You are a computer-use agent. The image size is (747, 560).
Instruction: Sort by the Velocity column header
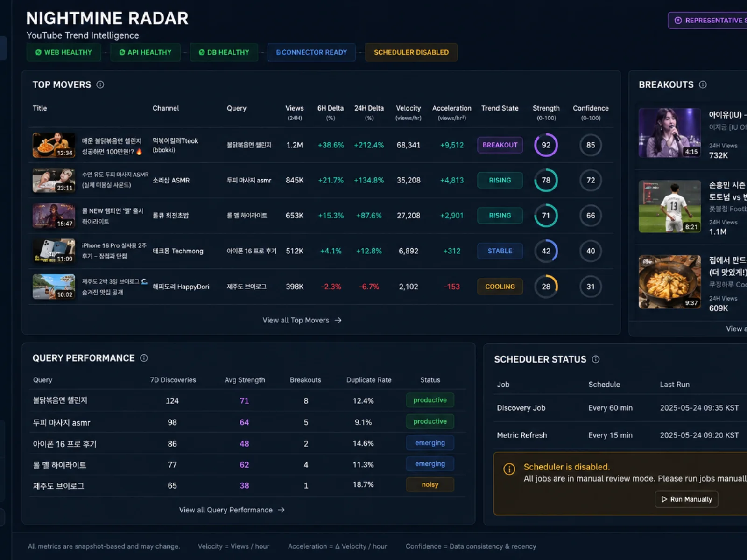(409, 112)
